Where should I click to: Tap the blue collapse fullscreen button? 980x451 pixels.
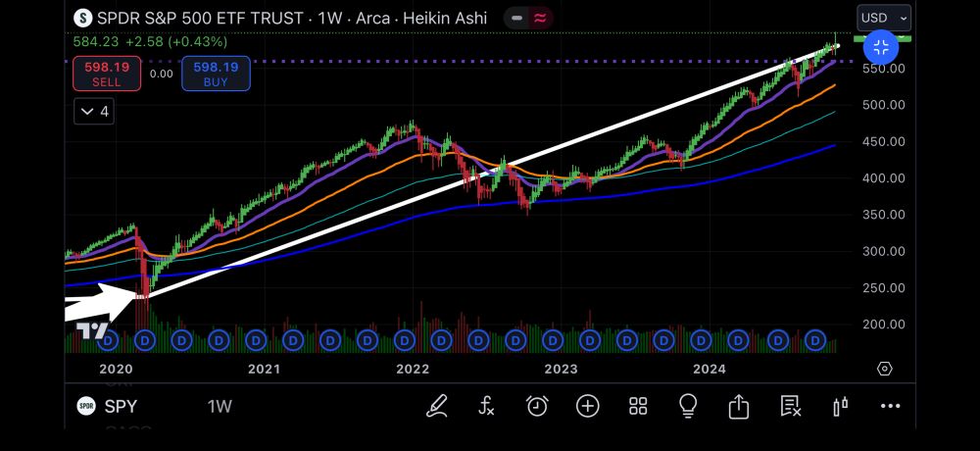[x=881, y=47]
